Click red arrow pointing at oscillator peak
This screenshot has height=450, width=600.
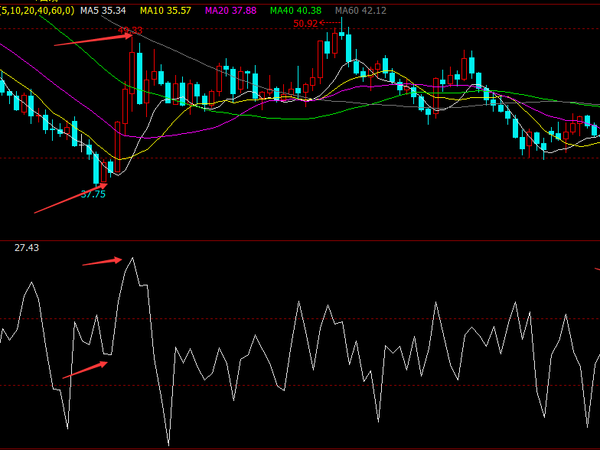pyautogui.click(x=102, y=261)
